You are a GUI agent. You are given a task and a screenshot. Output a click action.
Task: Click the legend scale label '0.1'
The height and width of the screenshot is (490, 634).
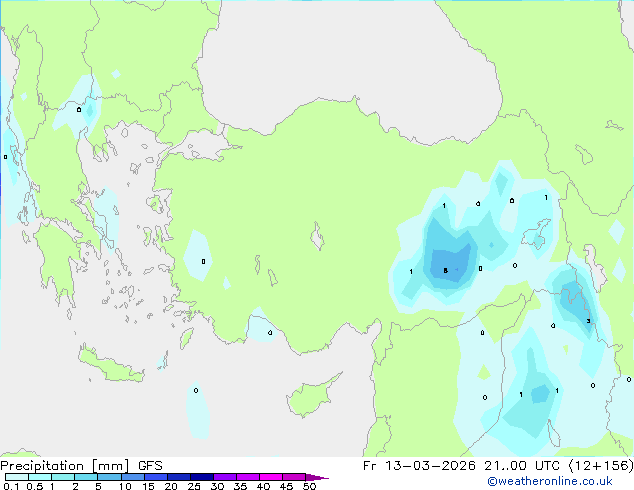pyautogui.click(x=11, y=486)
